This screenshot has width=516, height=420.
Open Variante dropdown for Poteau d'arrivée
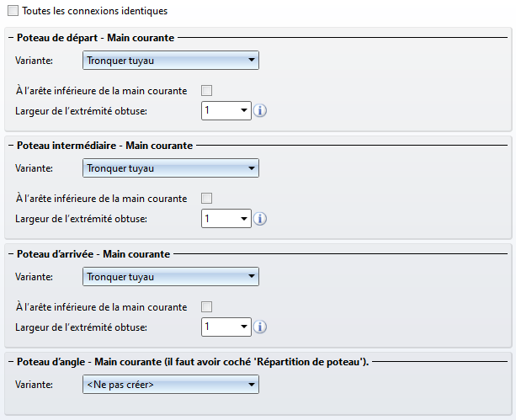point(171,276)
